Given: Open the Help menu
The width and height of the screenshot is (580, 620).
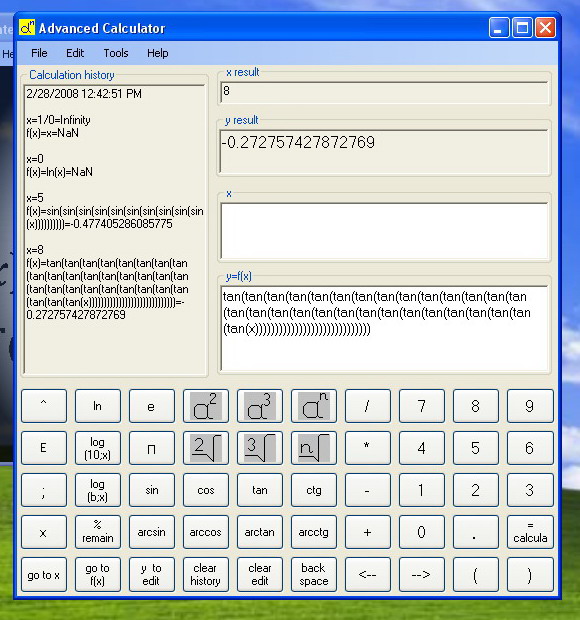Looking at the screenshot, I should pos(157,53).
